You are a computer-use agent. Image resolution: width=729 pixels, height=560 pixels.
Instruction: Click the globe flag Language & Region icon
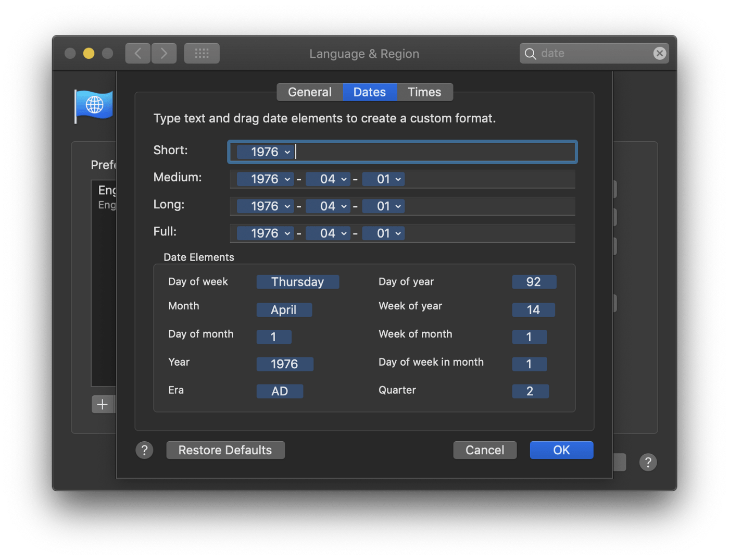tap(94, 105)
